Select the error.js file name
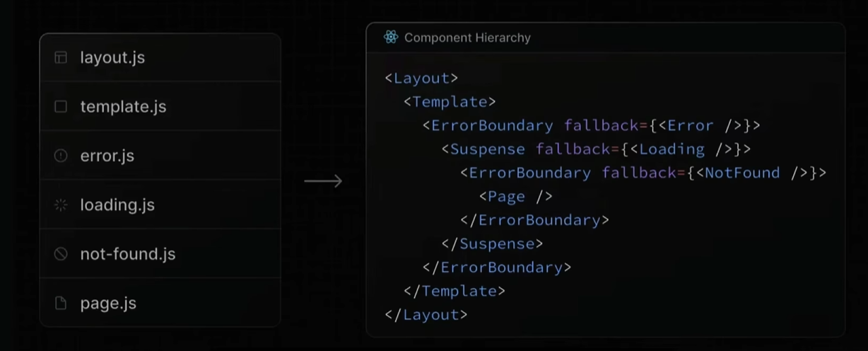868x351 pixels. [107, 156]
